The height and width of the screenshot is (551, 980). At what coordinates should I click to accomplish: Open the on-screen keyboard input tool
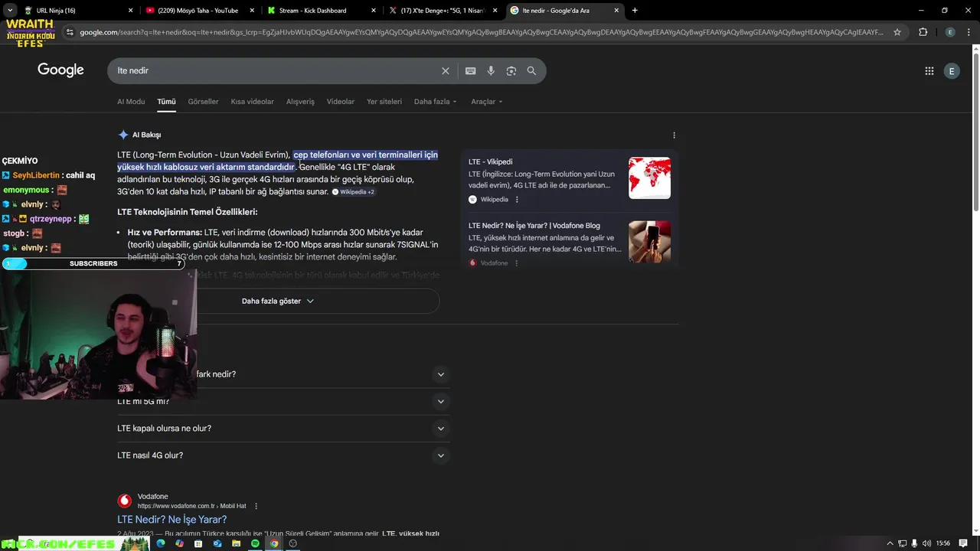click(470, 70)
